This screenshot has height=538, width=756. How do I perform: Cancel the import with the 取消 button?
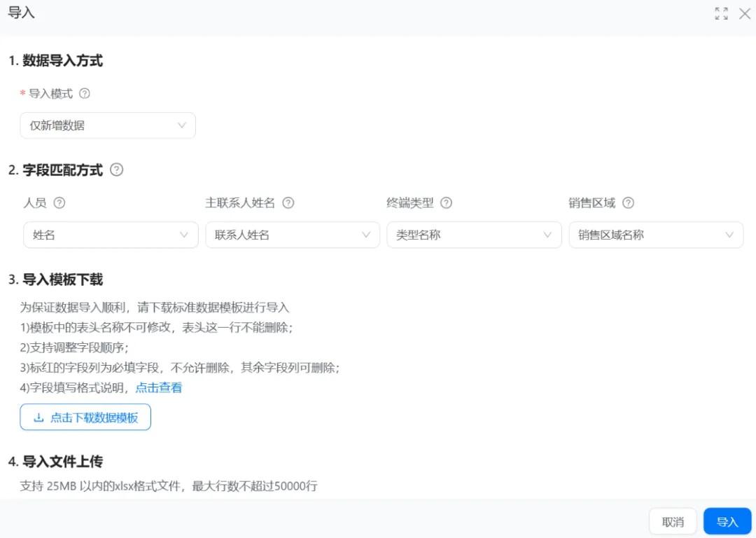pos(672,521)
